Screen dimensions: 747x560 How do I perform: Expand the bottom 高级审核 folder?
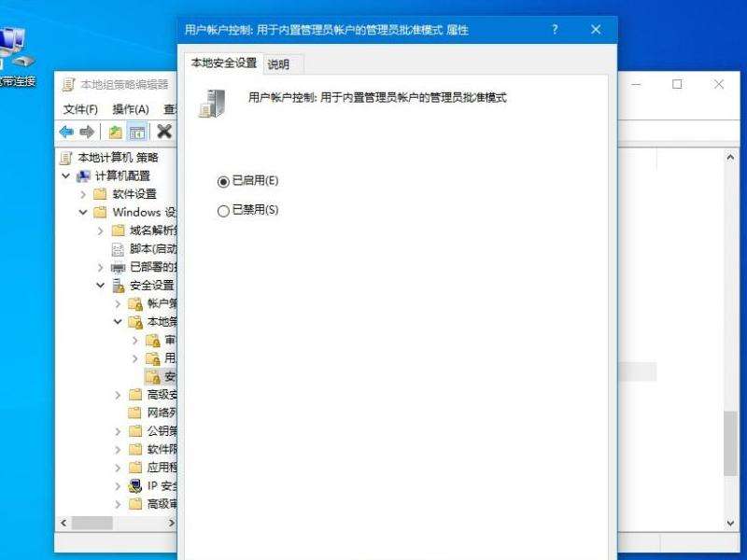pos(118,504)
